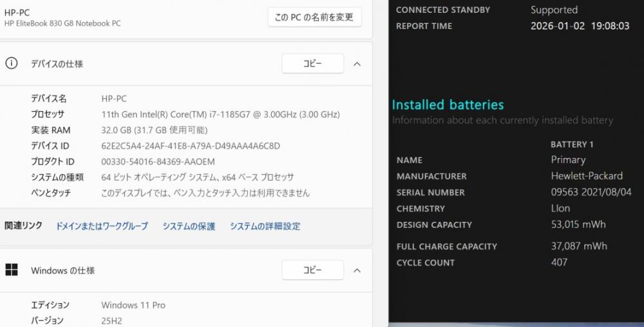Open the システムの保護 link
Screen dimensions: 644x327
[189, 226]
